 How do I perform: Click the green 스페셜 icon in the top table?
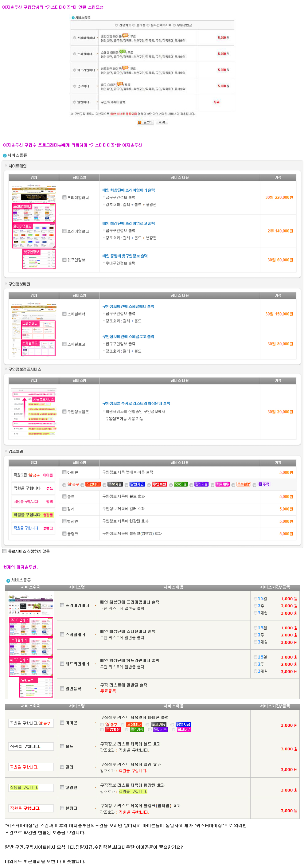tap(123, 52)
